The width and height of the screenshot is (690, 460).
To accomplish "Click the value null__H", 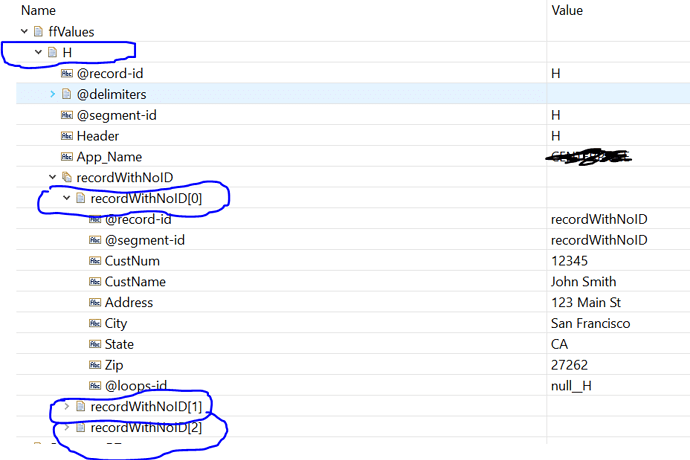I will 571,386.
